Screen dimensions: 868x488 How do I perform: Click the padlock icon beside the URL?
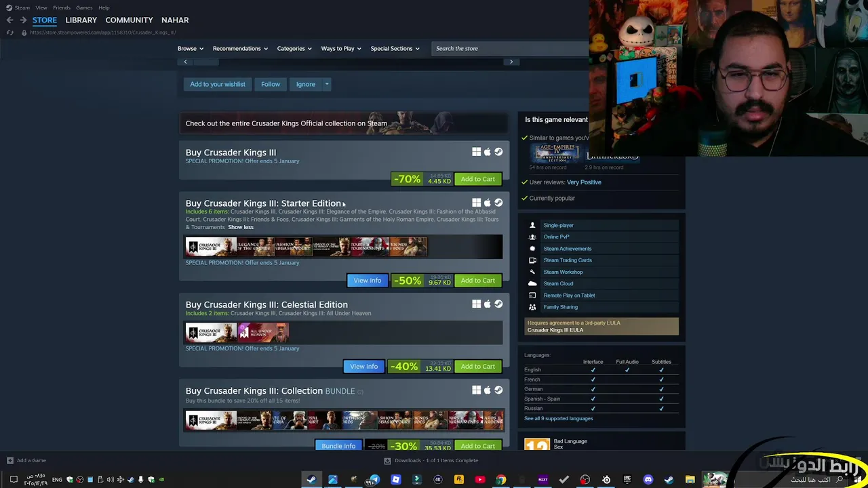pyautogui.click(x=24, y=33)
